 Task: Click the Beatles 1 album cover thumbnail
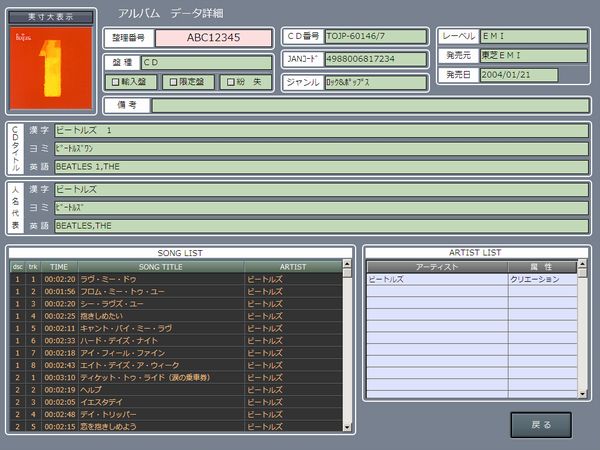pyautogui.click(x=51, y=68)
